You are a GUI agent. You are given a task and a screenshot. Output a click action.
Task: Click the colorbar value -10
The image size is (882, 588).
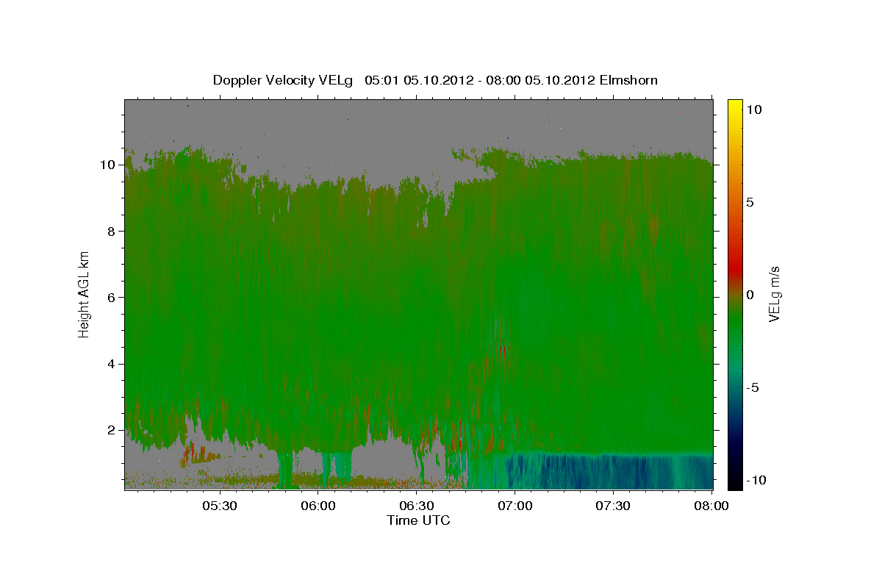click(755, 480)
